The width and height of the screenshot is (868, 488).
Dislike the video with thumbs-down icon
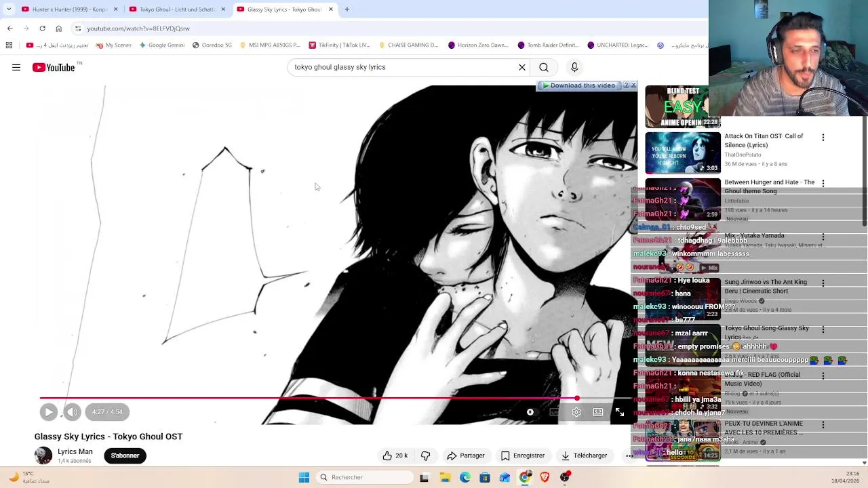click(x=426, y=455)
